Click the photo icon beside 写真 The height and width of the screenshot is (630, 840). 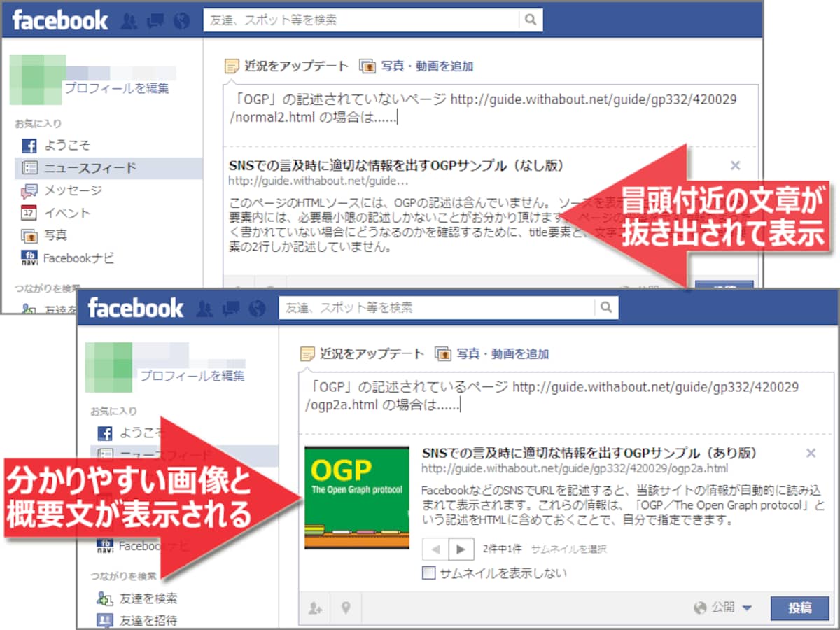point(29,235)
